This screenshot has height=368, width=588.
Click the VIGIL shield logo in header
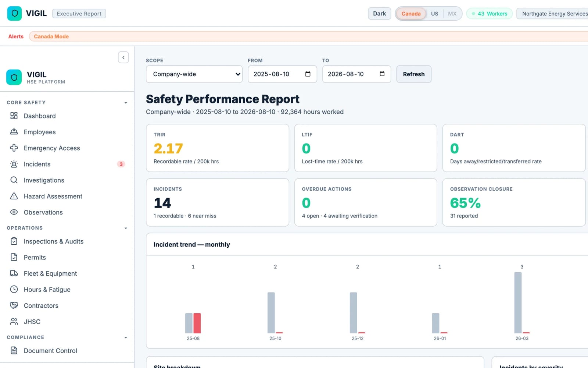[x=14, y=14]
